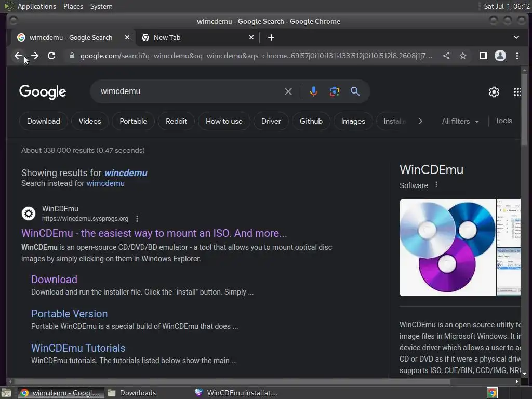The image size is (532, 399).
Task: Click the Chrome address bar URL
Action: [256, 56]
